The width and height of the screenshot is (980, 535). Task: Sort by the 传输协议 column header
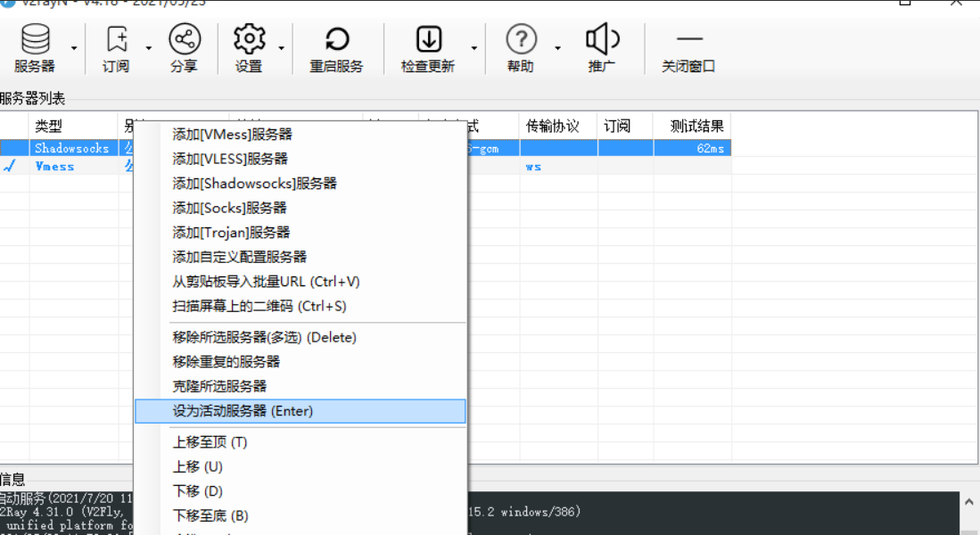click(557, 126)
